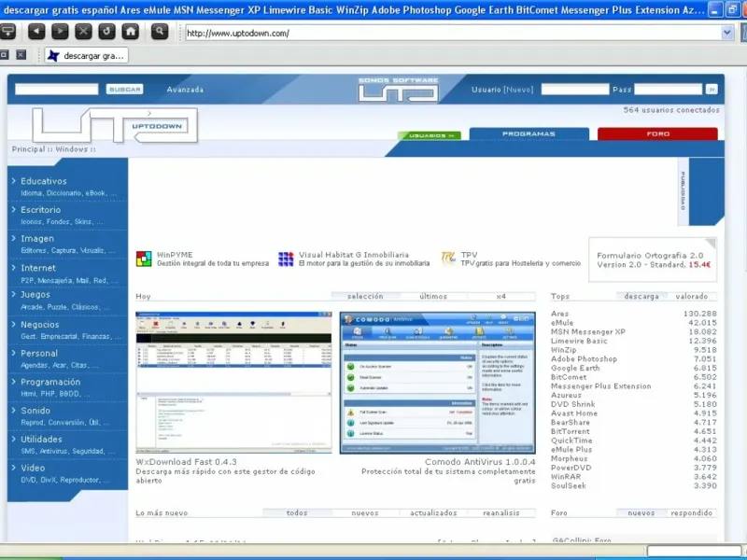747x560 pixels.
Task: Click the BUSCAR search button
Action: click(x=125, y=89)
